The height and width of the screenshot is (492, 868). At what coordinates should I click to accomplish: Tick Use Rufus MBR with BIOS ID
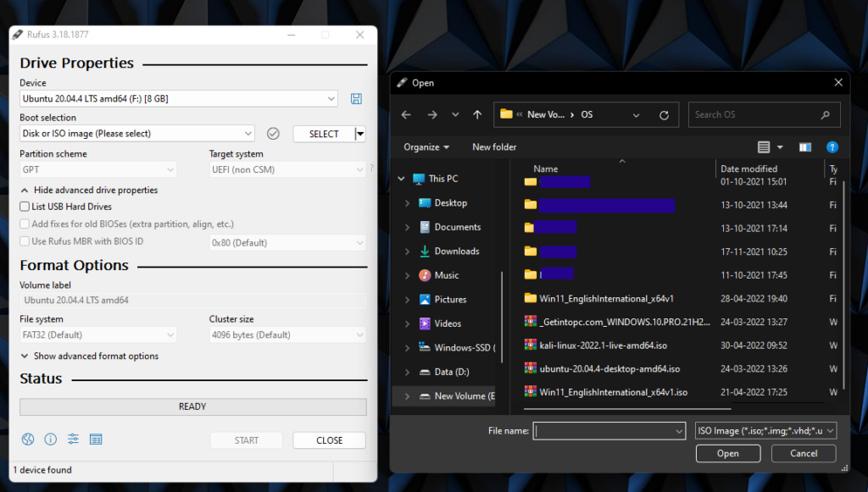(25, 241)
